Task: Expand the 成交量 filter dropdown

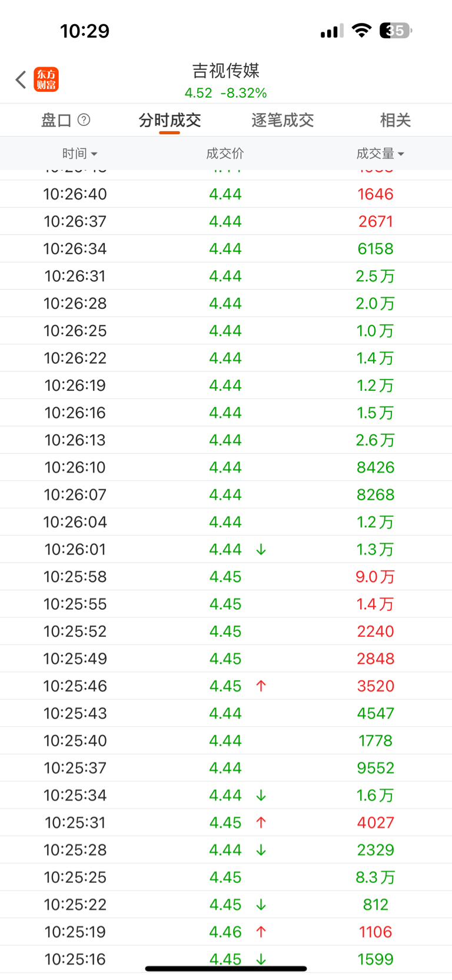Action: click(380, 154)
